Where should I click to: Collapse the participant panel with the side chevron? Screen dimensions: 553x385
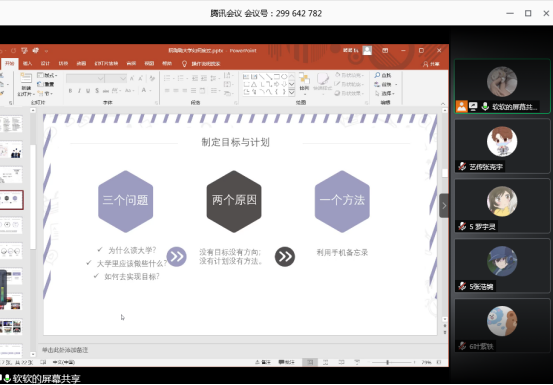pos(444,206)
